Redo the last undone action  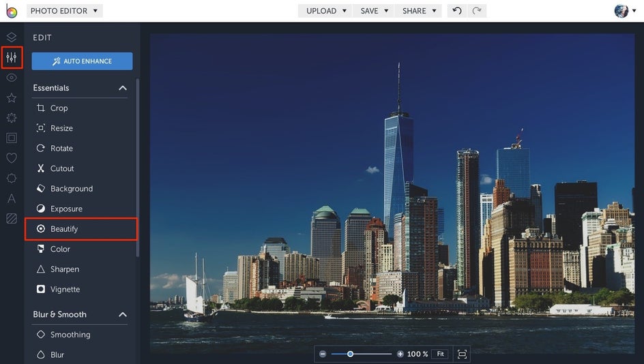[477, 11]
